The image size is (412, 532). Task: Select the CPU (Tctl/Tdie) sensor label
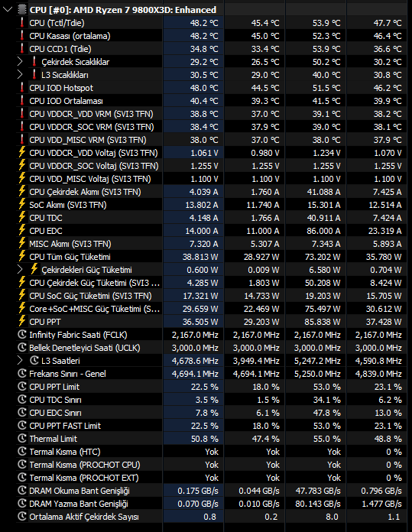57,23
